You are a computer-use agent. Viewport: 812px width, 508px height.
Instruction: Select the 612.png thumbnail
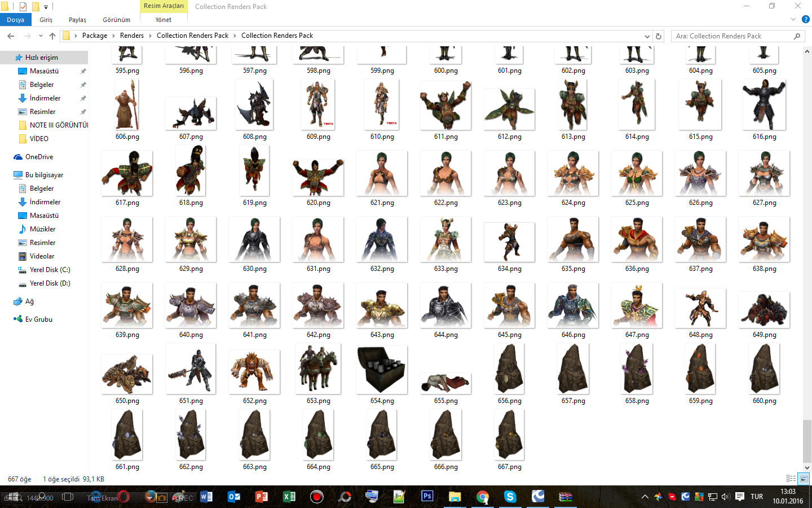pyautogui.click(x=510, y=109)
